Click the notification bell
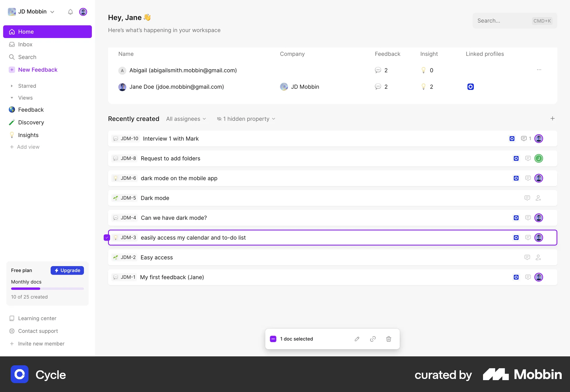 click(70, 12)
